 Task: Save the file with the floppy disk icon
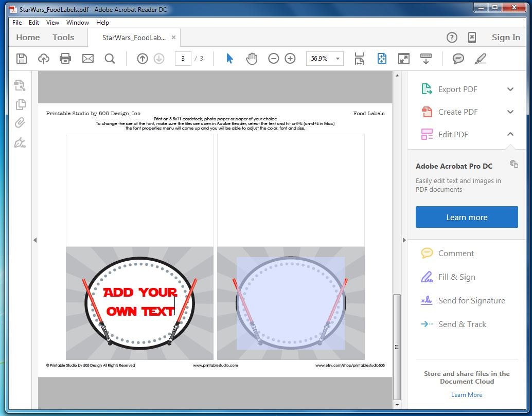click(x=22, y=59)
